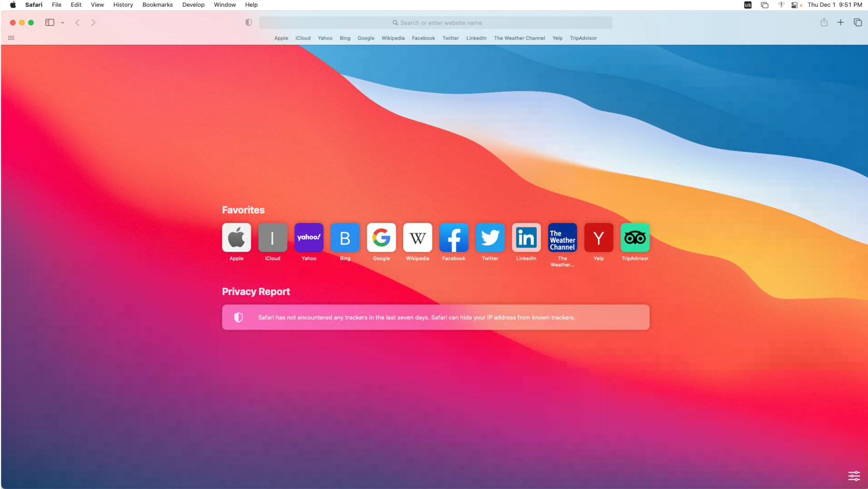Go back with the back arrow
The width and height of the screenshot is (868, 489).
[77, 22]
